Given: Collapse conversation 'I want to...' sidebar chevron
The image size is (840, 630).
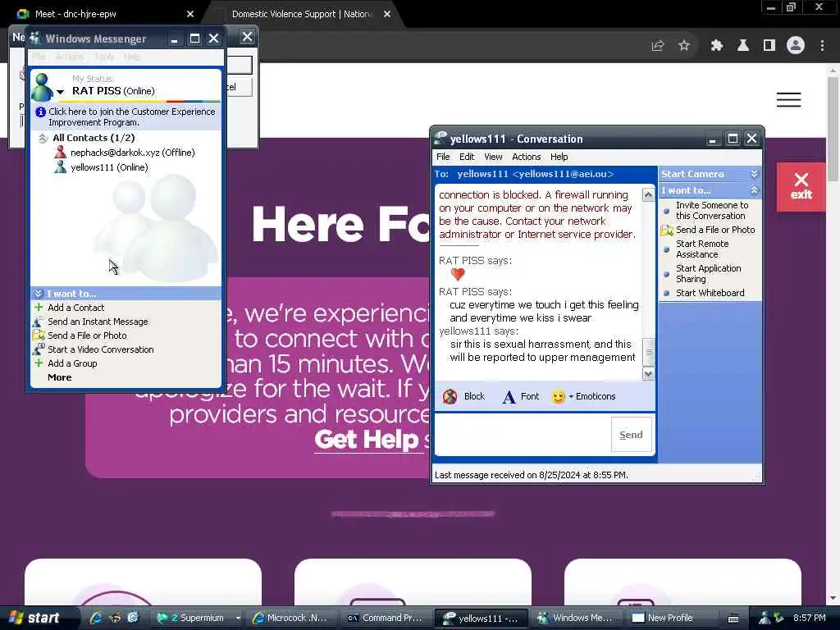Looking at the screenshot, I should click(755, 190).
